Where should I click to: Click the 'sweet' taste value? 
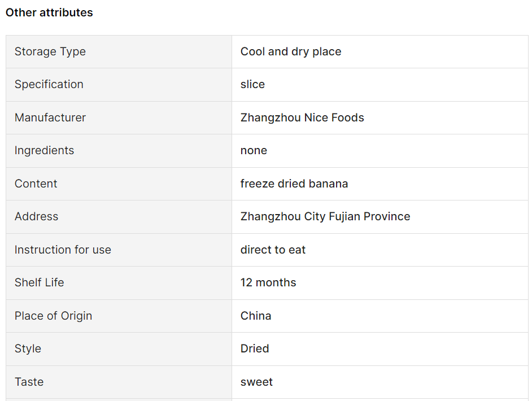coord(256,382)
